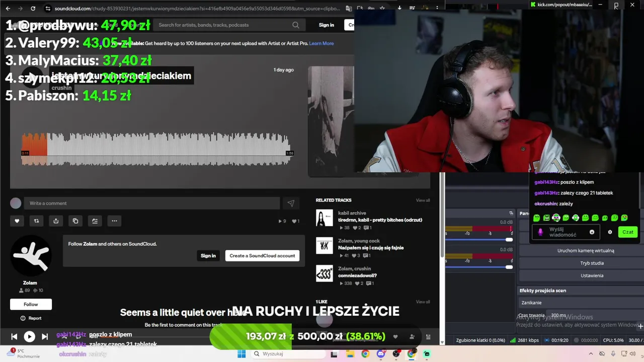Viewport: 644px width, 362px height.
Task: View all related tracks
Action: (423, 200)
